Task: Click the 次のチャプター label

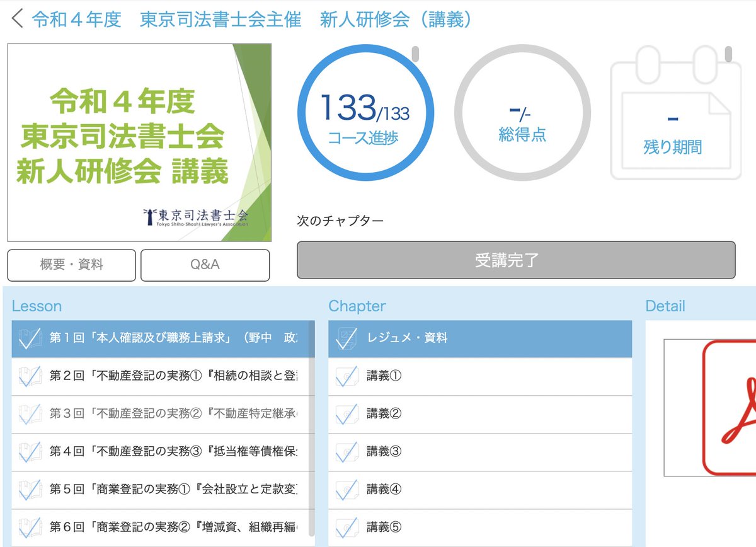Action: pyautogui.click(x=340, y=221)
